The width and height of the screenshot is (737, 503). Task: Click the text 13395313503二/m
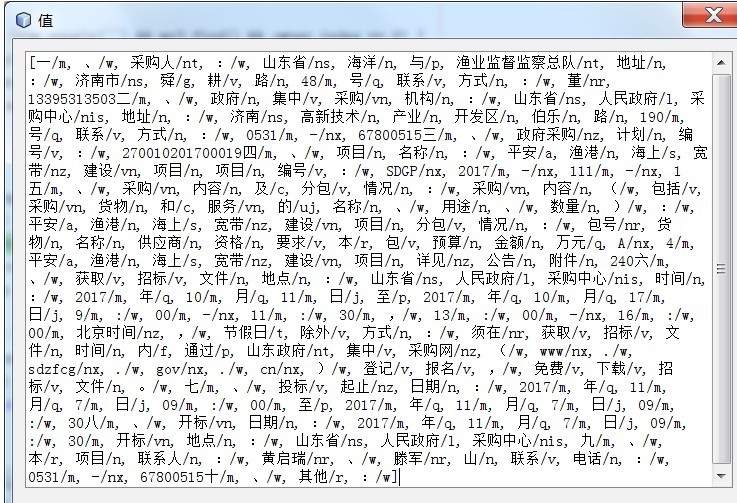pos(88,99)
